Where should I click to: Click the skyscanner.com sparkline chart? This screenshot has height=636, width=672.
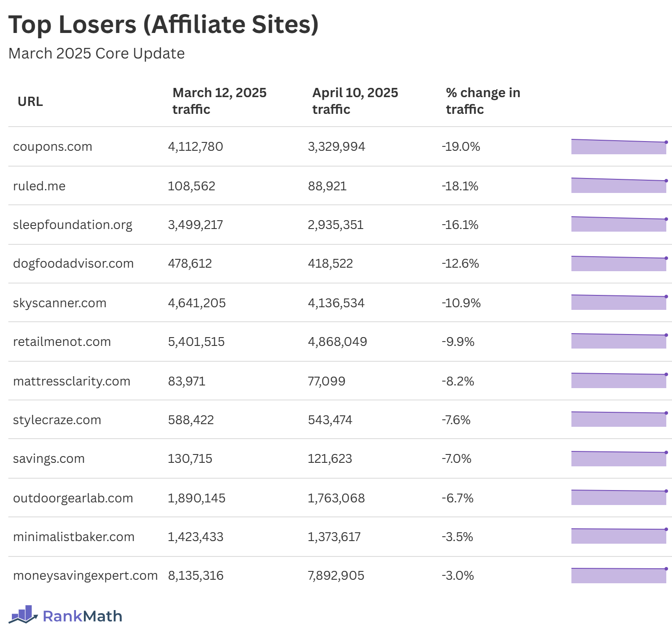(x=619, y=302)
